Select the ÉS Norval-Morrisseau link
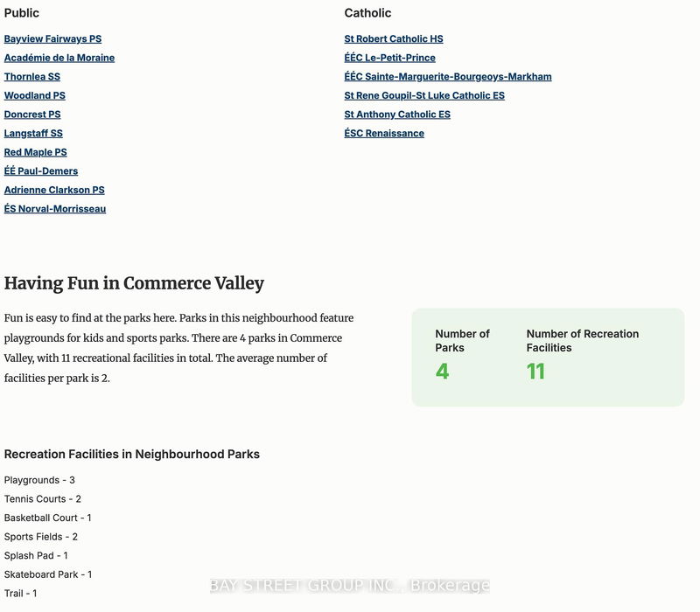700x612 pixels. tap(55, 209)
